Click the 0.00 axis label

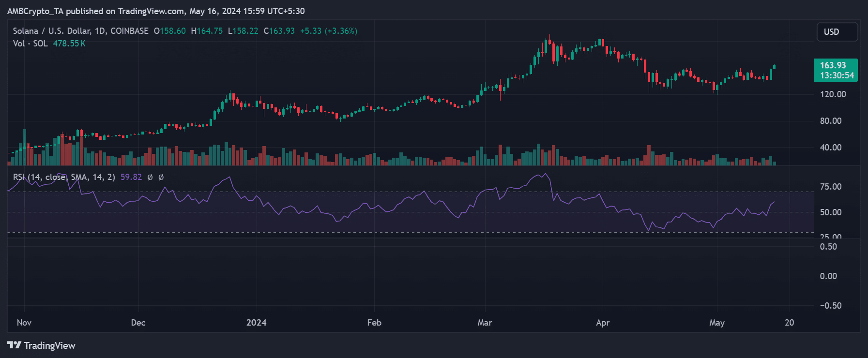(x=828, y=276)
